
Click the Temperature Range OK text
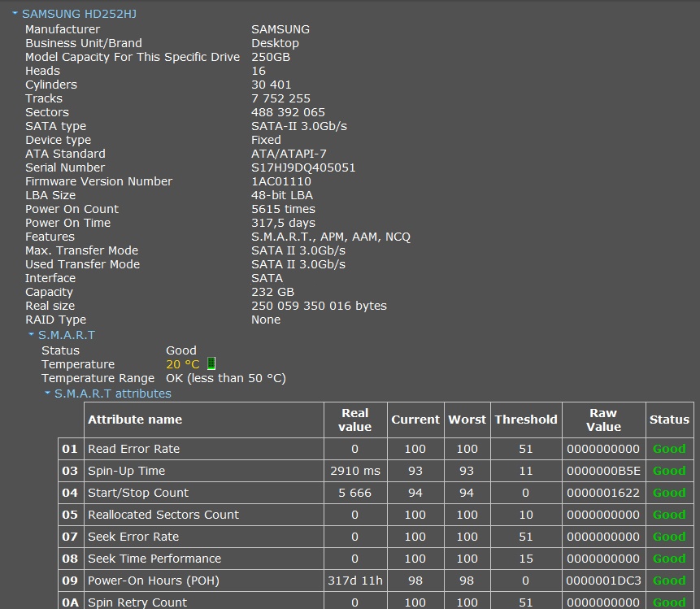click(x=226, y=378)
